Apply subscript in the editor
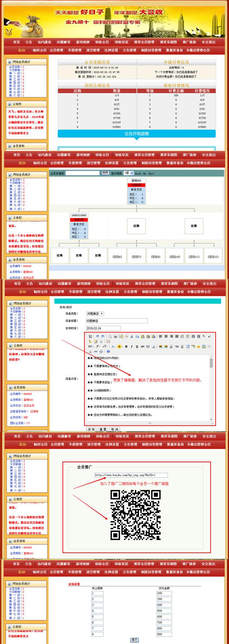Image resolution: width=229 pixels, height=644 pixels. (204, 336)
